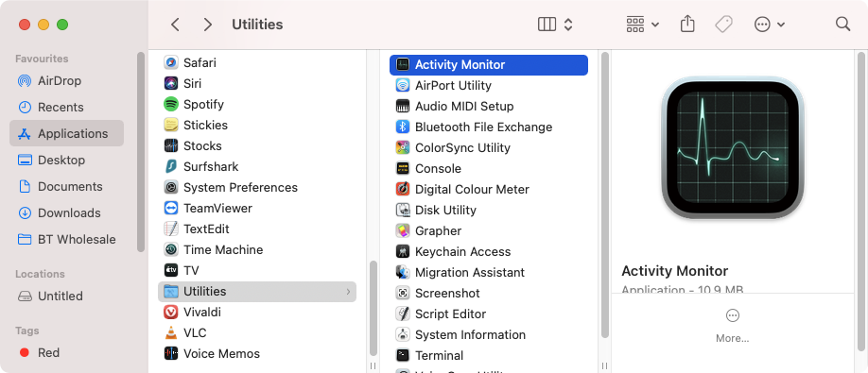Click the Voice Memos app icon
The image size is (868, 373).
pos(171,354)
